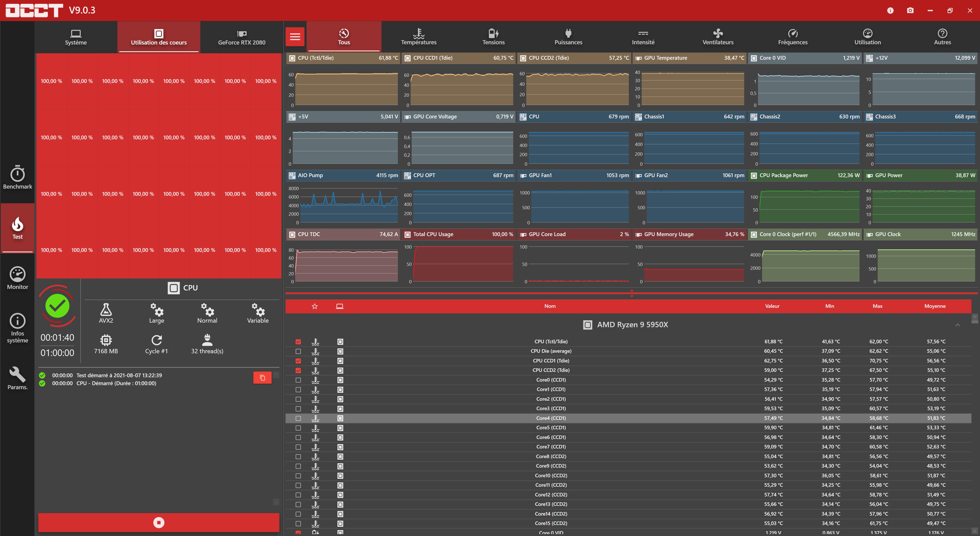Click the red divider collapse arrows
This screenshot has height=536, width=980.
point(632,293)
